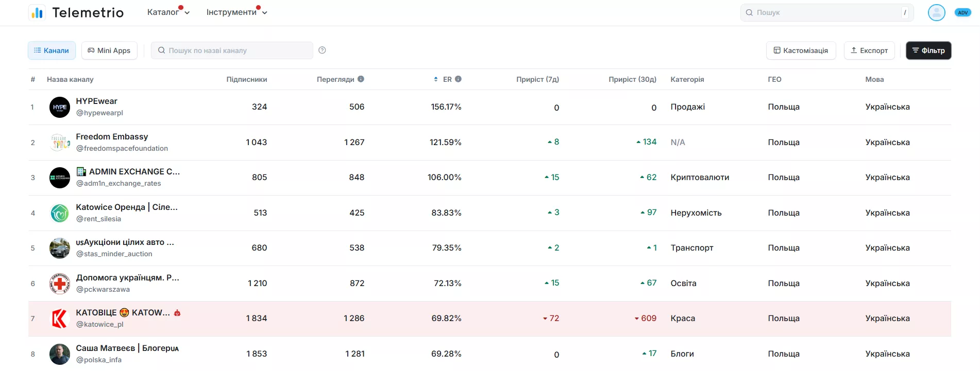This screenshot has height=371, width=980.
Task: Open the Freedom Embassy channel link
Action: (112, 136)
